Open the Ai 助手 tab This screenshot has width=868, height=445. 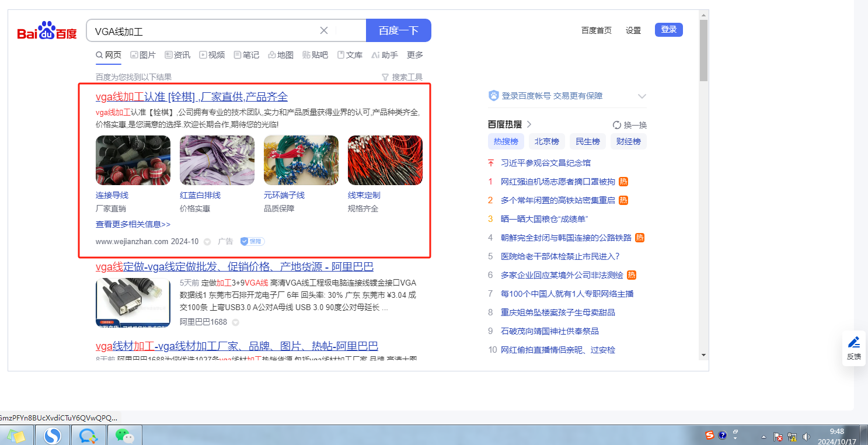384,55
